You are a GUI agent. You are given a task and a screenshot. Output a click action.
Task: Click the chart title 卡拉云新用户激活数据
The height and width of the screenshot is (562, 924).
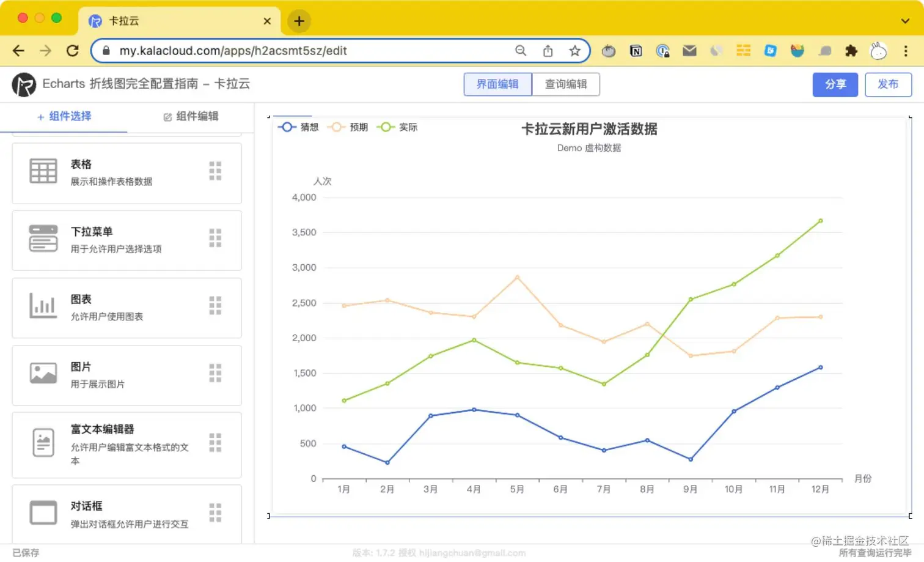point(589,129)
